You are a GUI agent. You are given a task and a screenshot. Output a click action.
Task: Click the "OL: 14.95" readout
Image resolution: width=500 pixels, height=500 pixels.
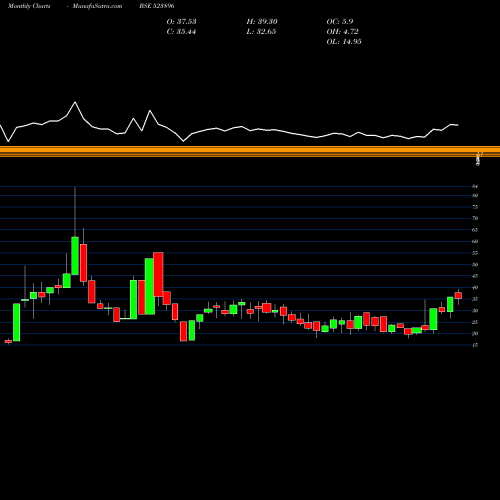(344, 42)
